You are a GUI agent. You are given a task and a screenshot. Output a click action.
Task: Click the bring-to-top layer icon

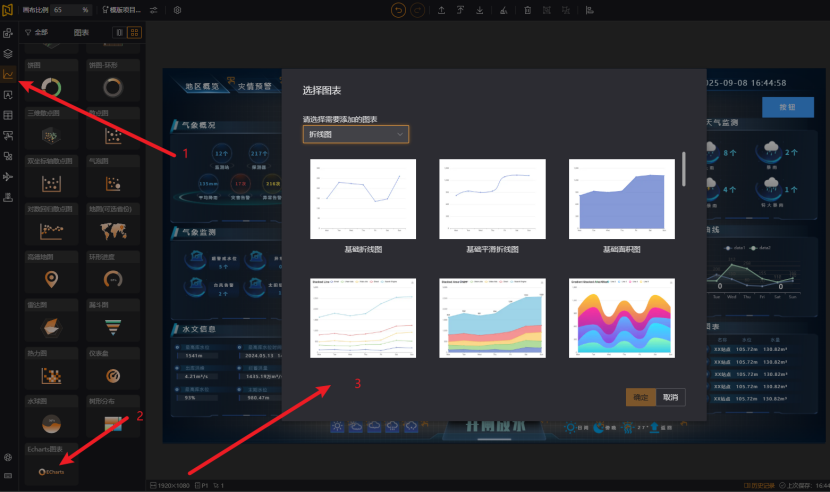point(461,10)
